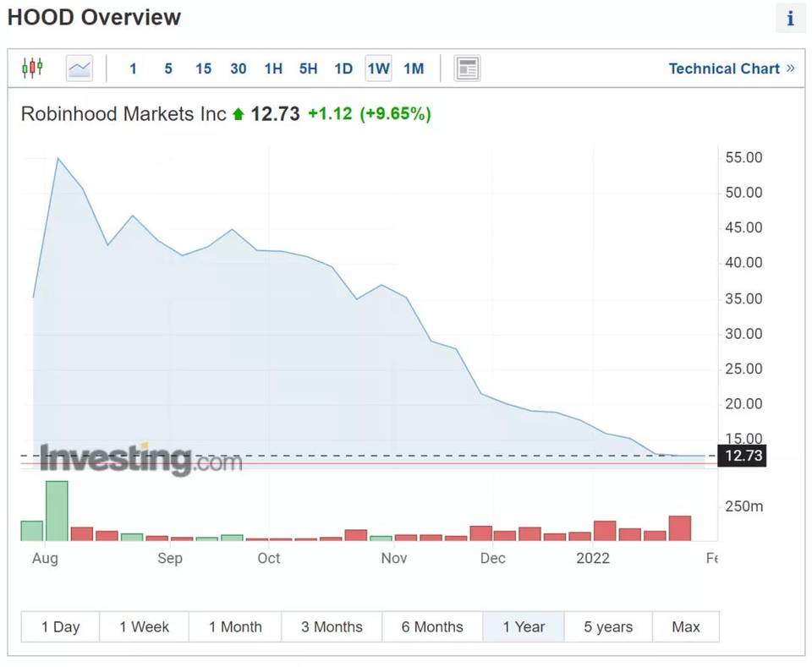Click the tallest green volume bar in August
This screenshot has height=667, width=812.
(57, 511)
